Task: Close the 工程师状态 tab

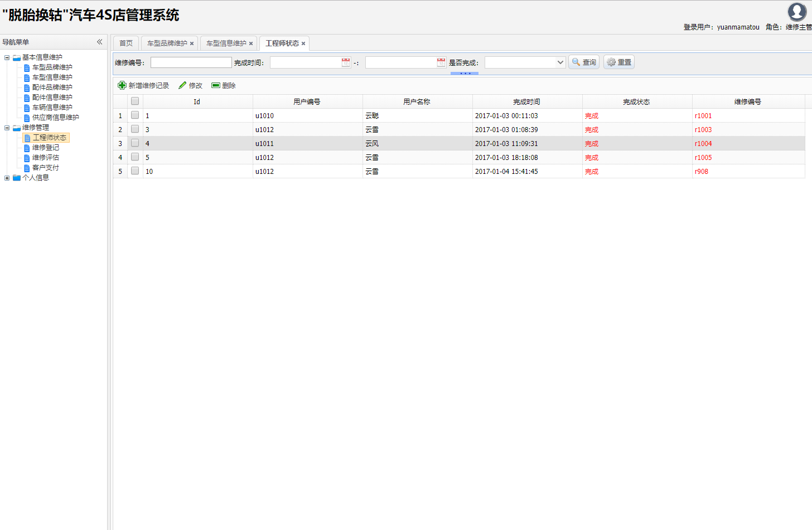Action: point(303,43)
